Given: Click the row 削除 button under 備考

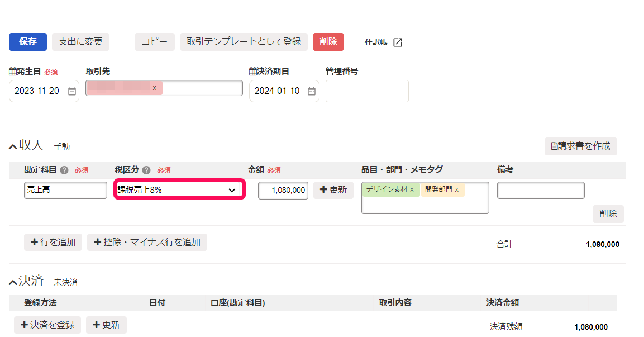Looking at the screenshot, I should click(608, 213).
